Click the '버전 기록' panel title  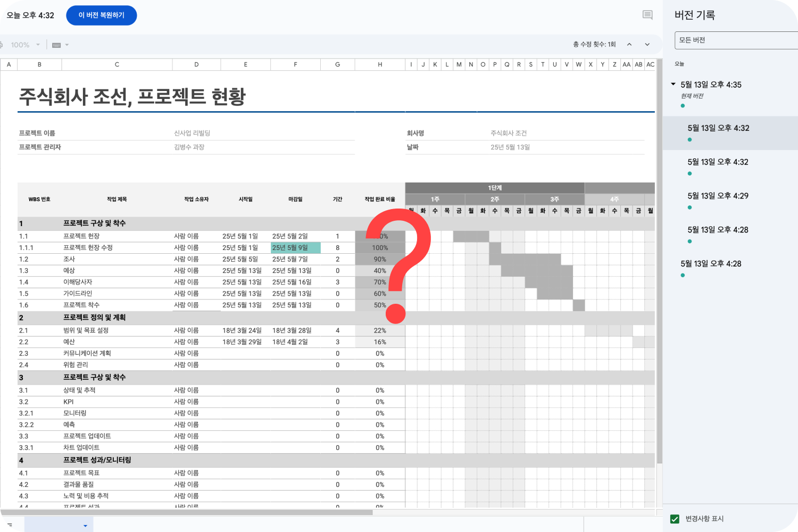tap(695, 15)
